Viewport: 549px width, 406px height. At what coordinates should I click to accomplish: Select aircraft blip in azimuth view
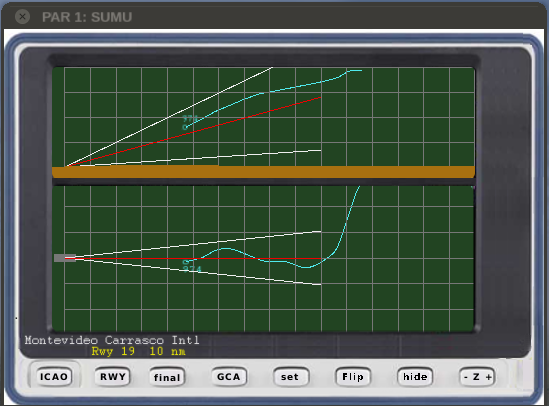pyautogui.click(x=186, y=262)
